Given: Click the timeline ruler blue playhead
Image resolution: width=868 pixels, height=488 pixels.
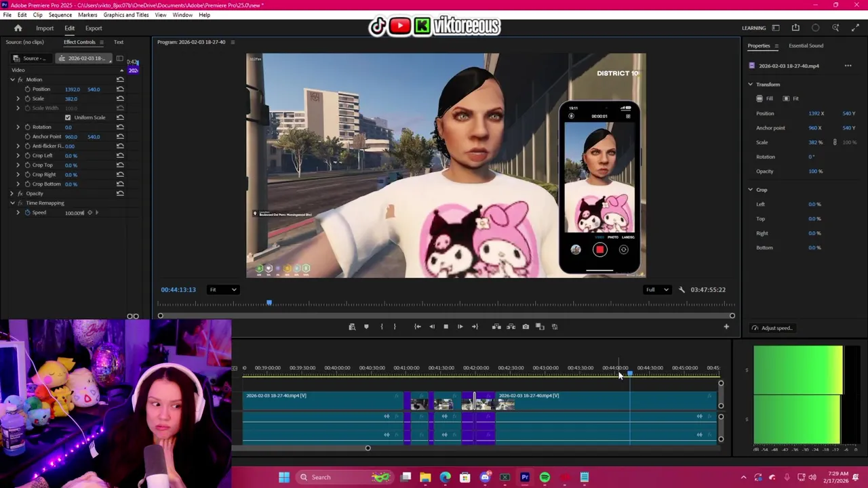Looking at the screenshot, I should point(630,373).
